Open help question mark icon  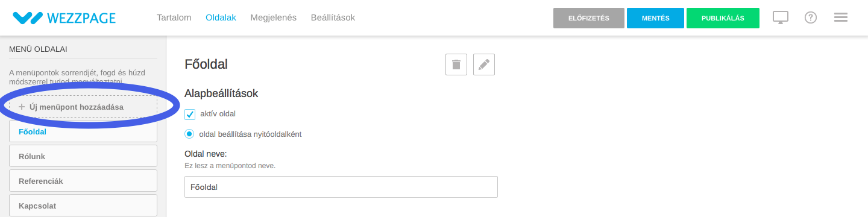[x=811, y=18]
